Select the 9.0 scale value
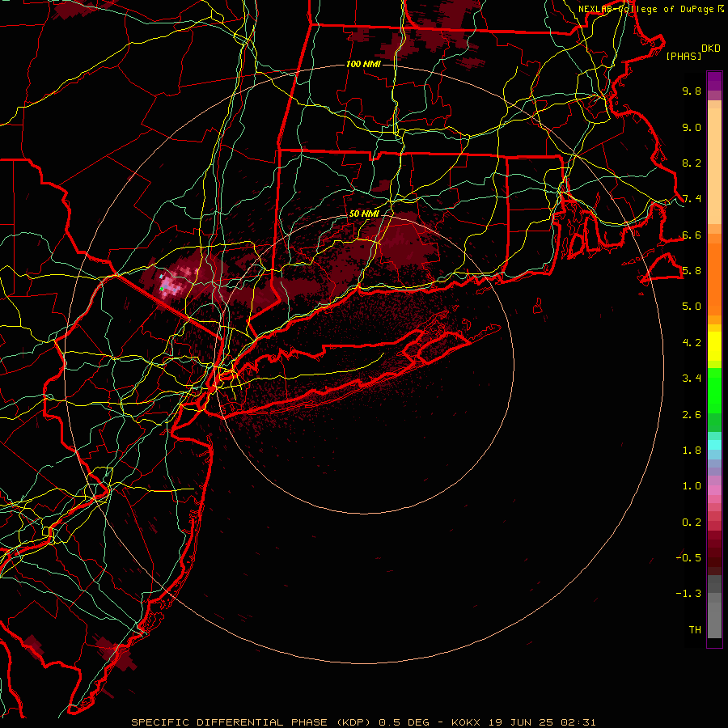 pos(692,127)
